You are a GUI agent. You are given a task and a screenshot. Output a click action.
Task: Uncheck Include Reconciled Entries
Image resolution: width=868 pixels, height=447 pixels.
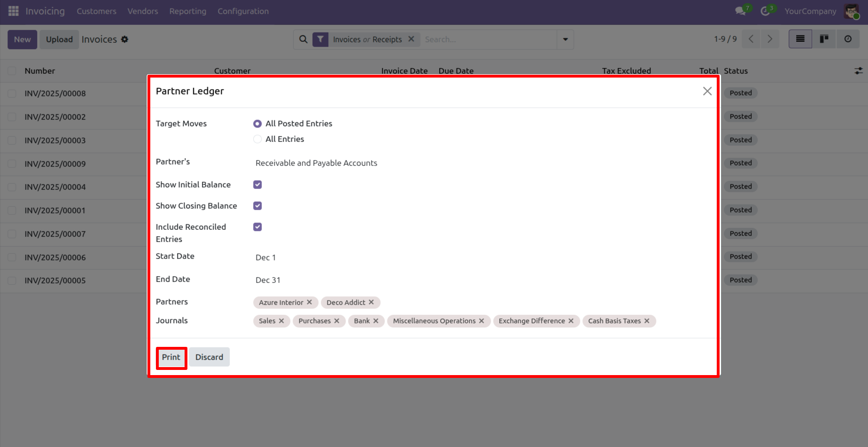pyautogui.click(x=257, y=227)
